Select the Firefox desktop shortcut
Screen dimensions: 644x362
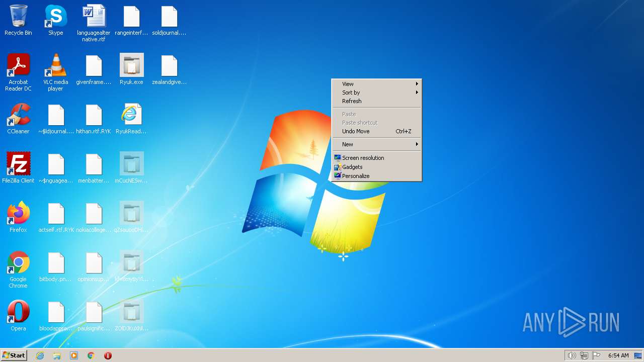click(18, 217)
